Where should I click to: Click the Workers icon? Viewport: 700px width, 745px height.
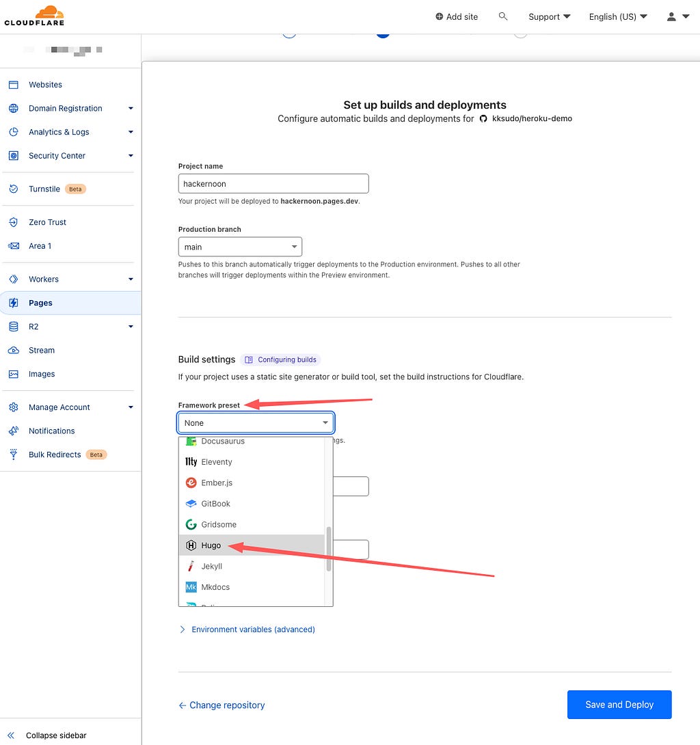(13, 280)
